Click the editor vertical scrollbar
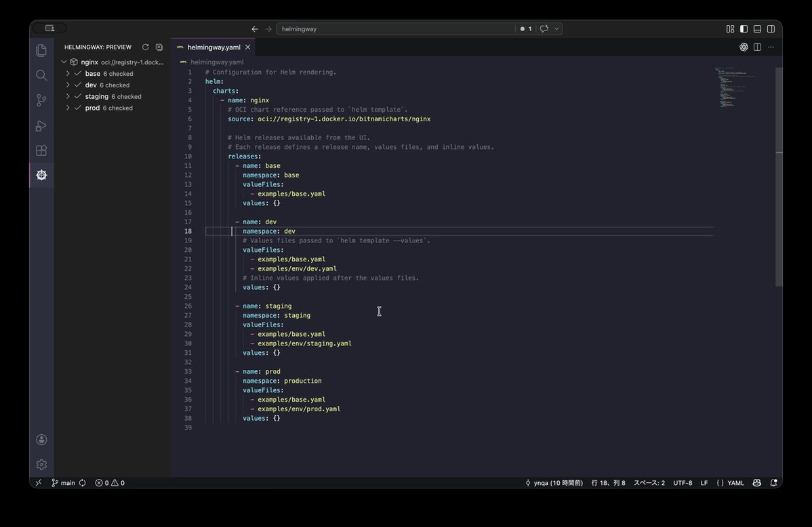 coord(779,176)
